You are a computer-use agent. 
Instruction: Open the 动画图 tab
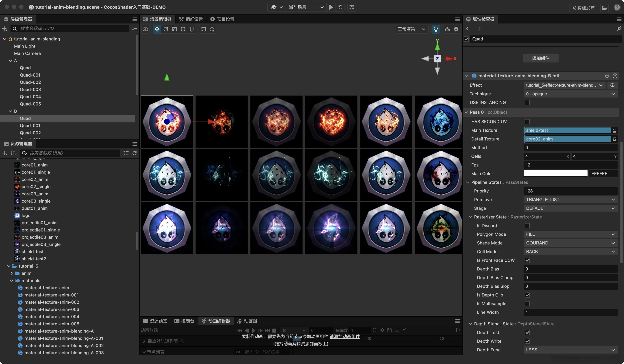[247, 321]
